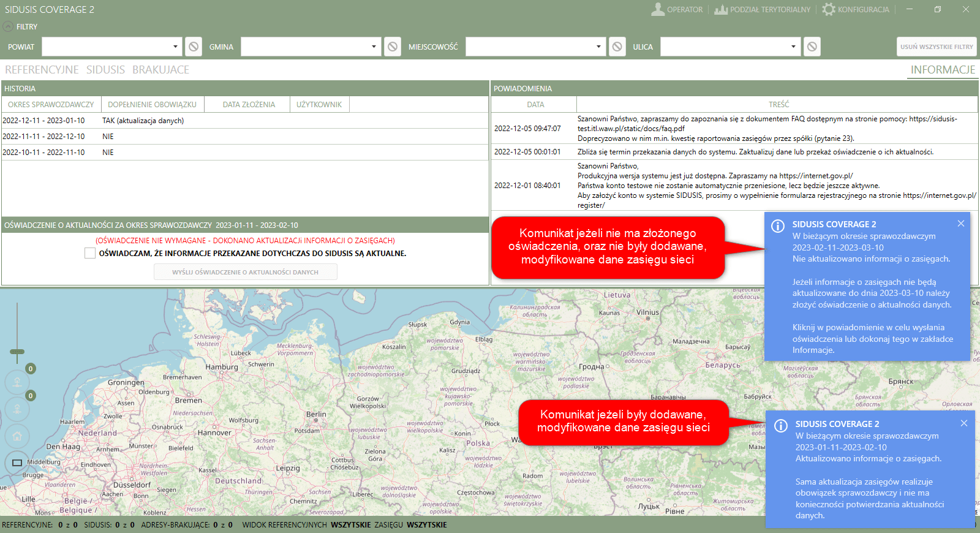The width and height of the screenshot is (980, 533).
Task: Clear the Ulica filter
Action: point(812,47)
